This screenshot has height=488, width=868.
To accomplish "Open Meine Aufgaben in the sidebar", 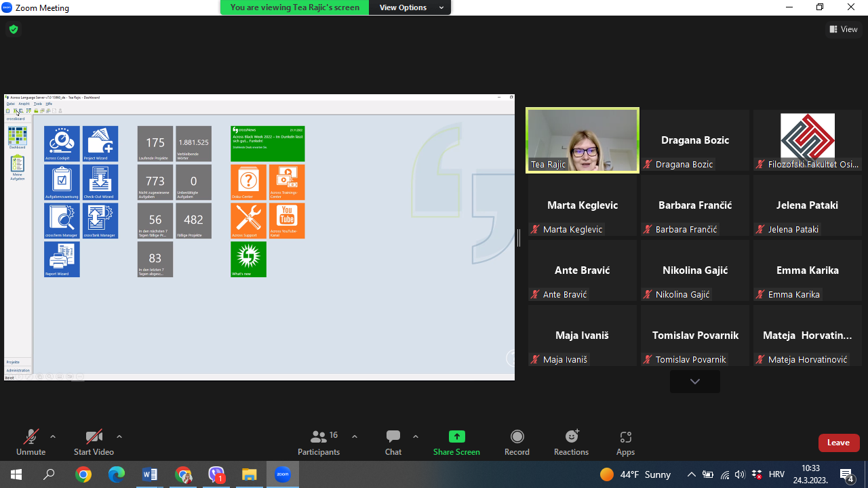I will tap(17, 167).
